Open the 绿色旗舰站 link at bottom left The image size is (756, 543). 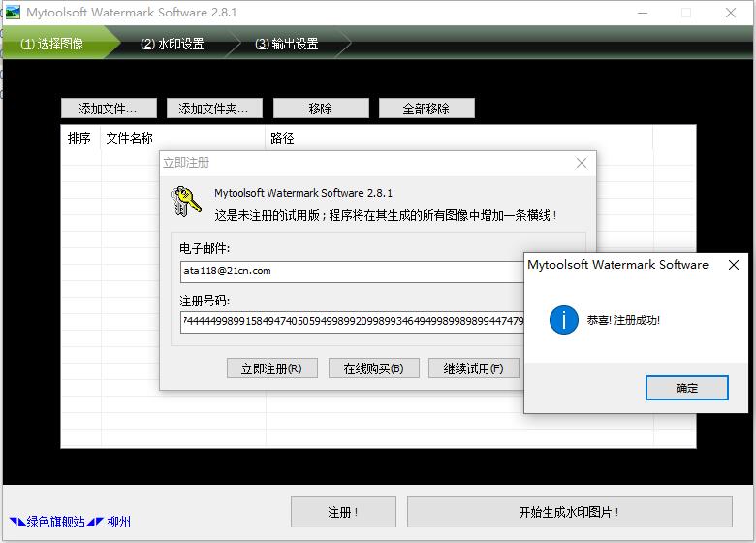coord(56,522)
